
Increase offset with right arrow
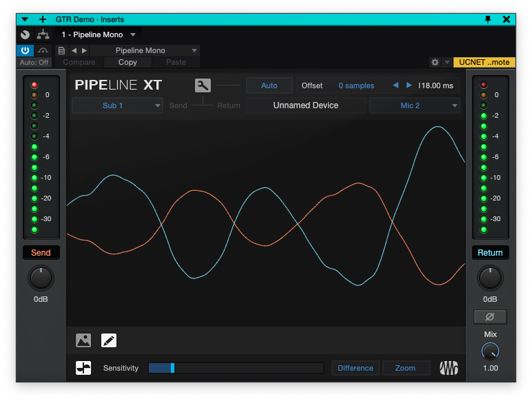[409, 85]
